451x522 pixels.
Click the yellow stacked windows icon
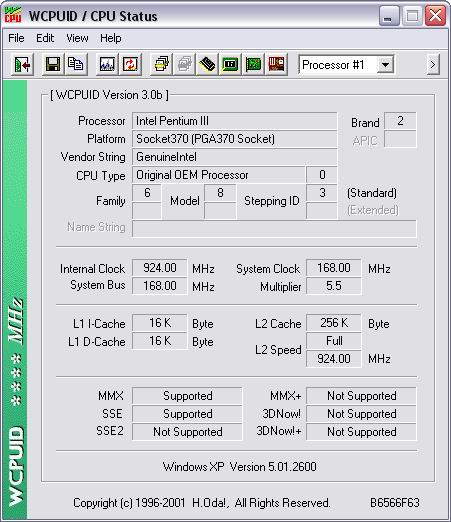pyautogui.click(x=161, y=64)
